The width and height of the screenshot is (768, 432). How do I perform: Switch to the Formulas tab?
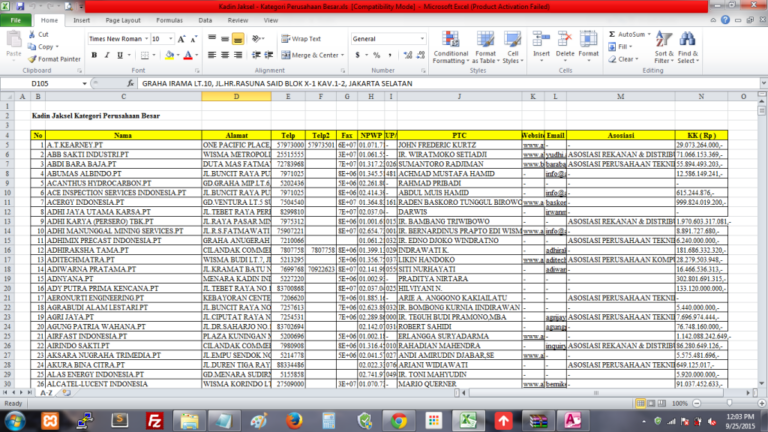[x=169, y=20]
